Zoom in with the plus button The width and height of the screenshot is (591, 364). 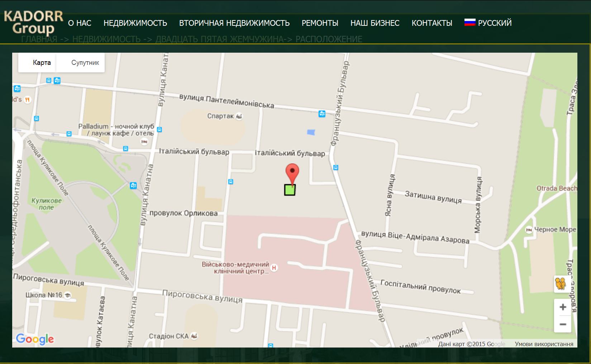[x=563, y=307]
